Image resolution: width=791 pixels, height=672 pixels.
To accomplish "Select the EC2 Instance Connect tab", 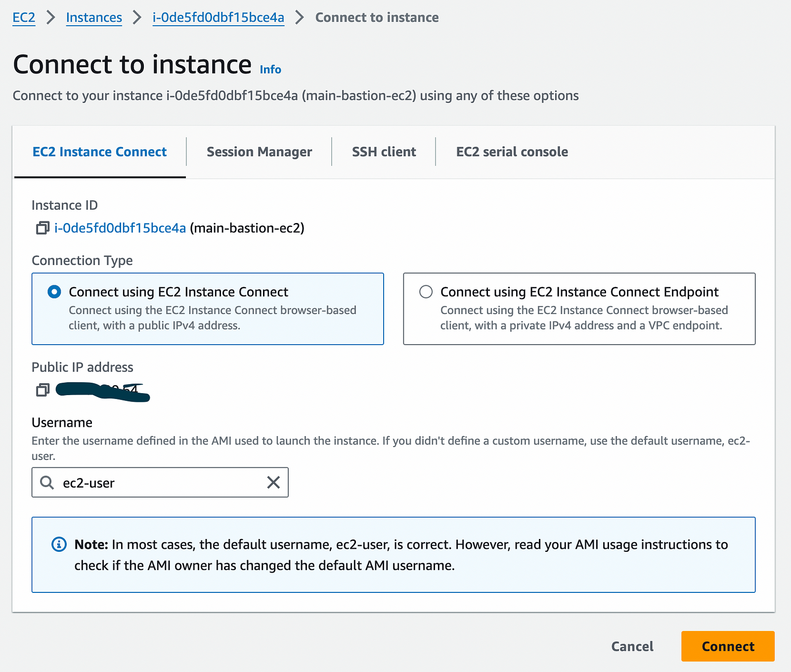I will point(100,152).
